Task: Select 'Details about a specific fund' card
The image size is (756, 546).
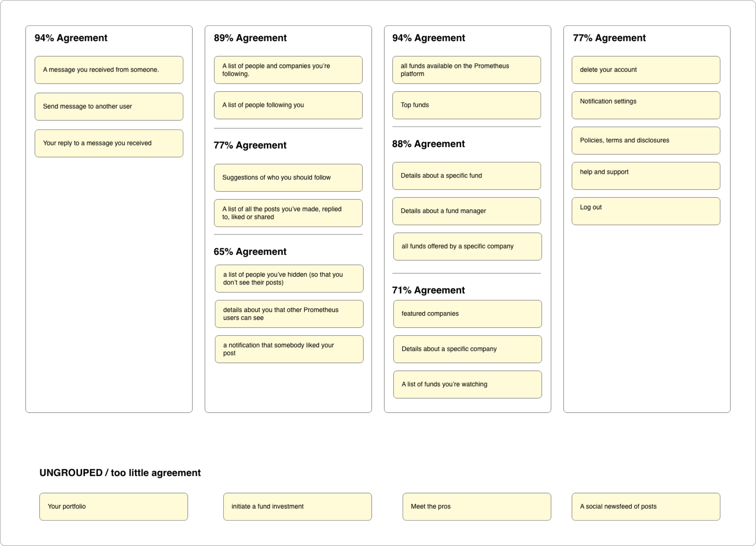Action: click(466, 176)
